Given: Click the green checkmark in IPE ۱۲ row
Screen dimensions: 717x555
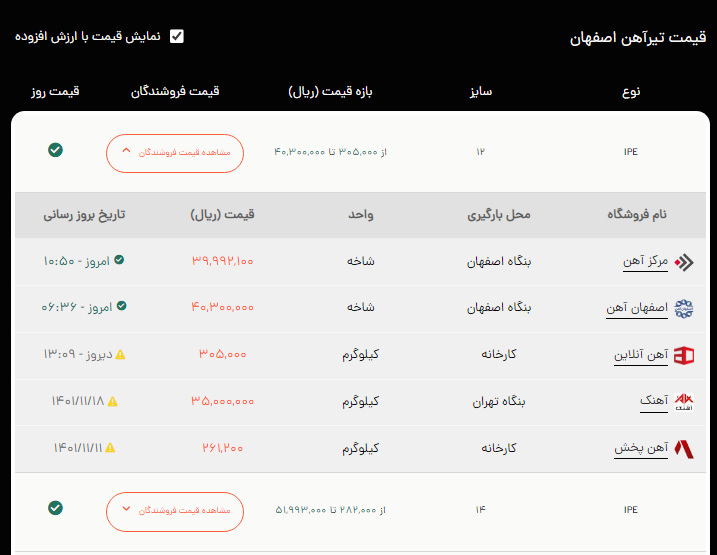Looking at the screenshot, I should (55, 150).
